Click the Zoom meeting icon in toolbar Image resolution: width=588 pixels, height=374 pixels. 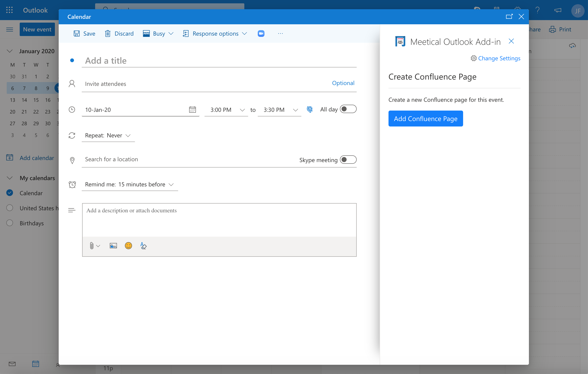tap(261, 34)
